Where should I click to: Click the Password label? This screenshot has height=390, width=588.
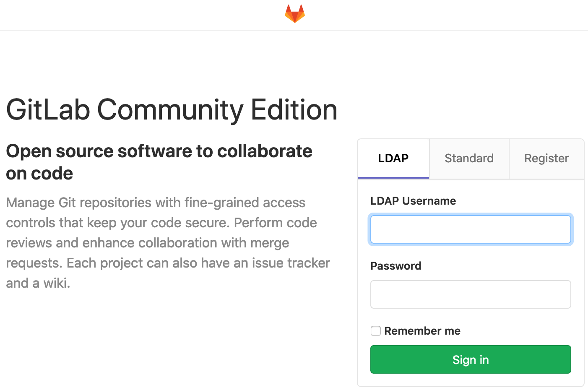[395, 266]
